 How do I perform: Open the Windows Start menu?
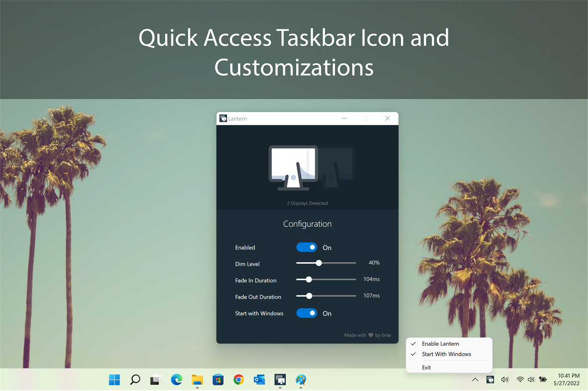[x=114, y=380]
